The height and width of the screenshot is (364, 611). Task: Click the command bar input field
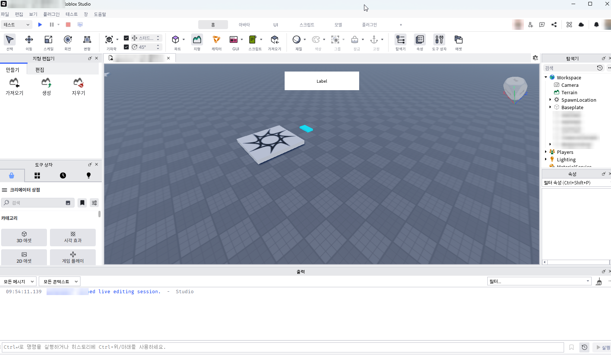point(283,347)
